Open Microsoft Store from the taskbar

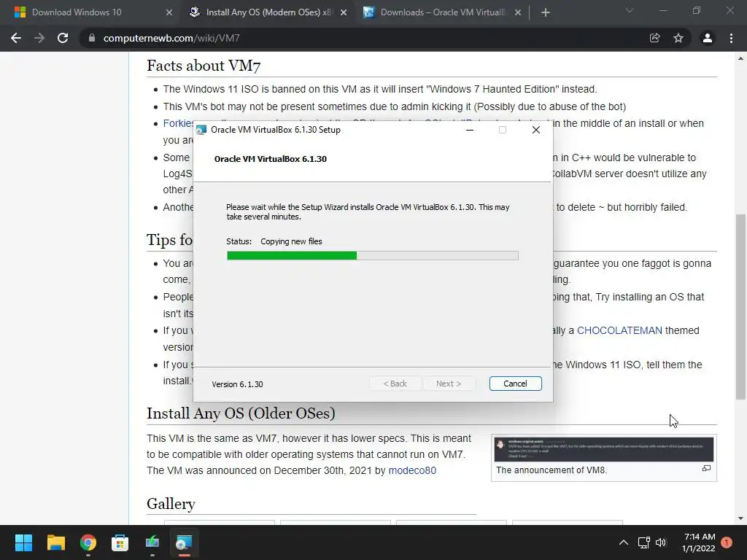[120, 542]
